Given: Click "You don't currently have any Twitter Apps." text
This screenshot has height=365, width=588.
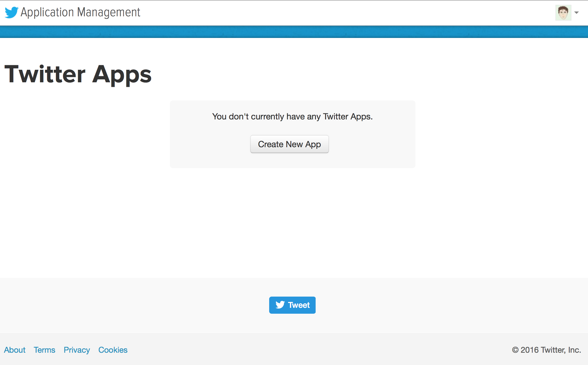Looking at the screenshot, I should [x=292, y=117].
